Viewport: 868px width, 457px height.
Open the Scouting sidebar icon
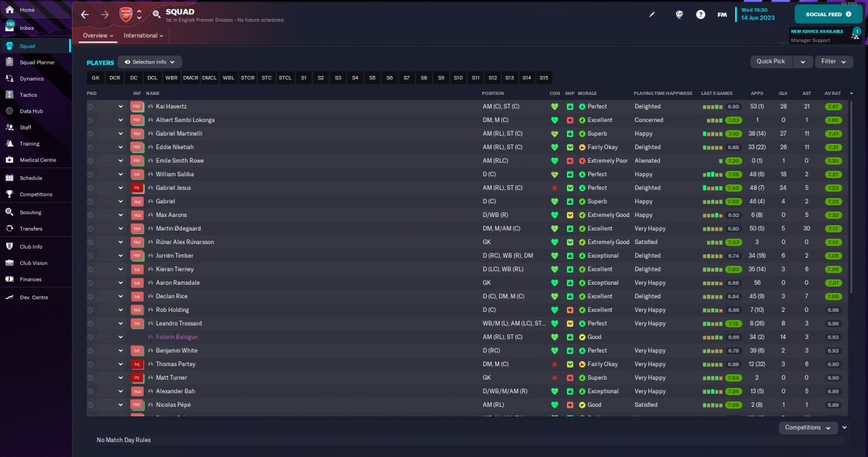click(x=9, y=212)
